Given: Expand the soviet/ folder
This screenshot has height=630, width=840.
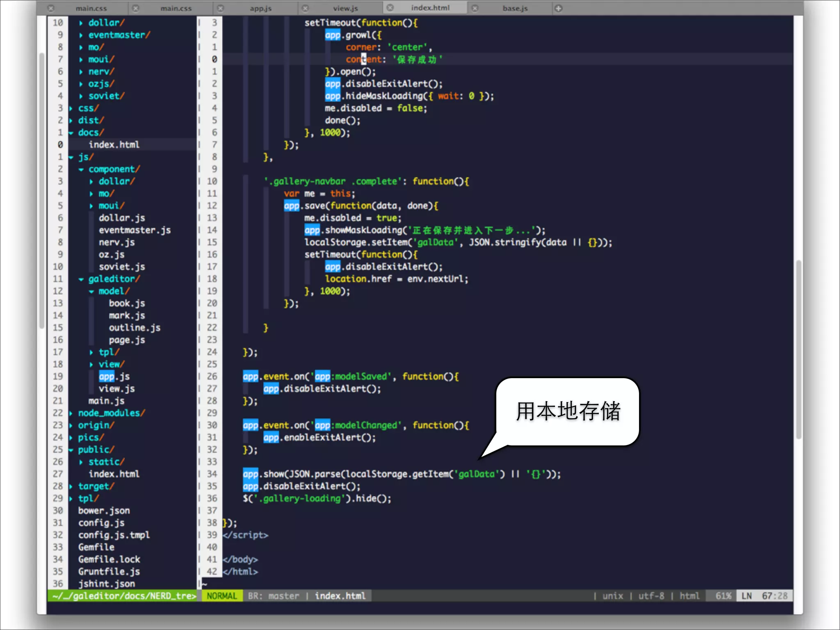Looking at the screenshot, I should [x=81, y=96].
